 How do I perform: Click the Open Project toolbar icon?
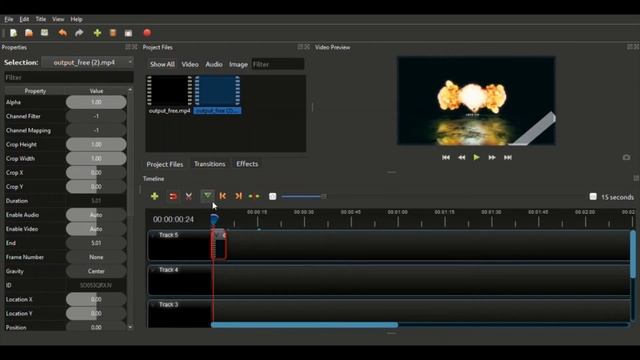pos(29,33)
